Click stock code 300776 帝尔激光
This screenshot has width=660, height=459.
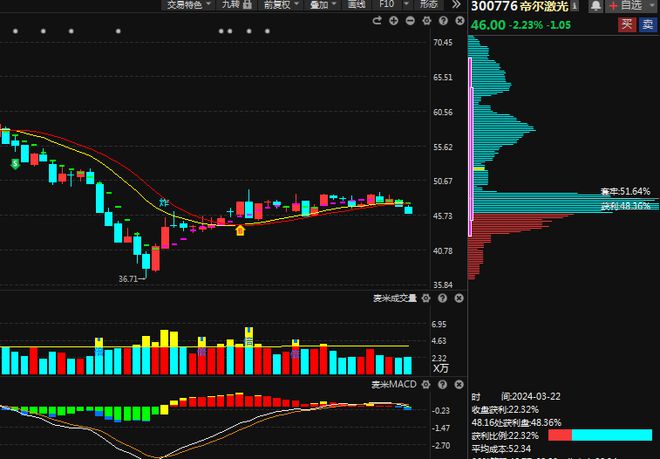tap(519, 6)
